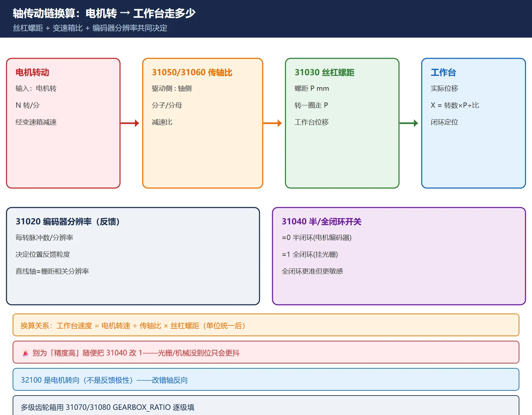The height and width of the screenshot is (415, 532).
Task: Select warning about 31040 改 1
Action: [x=266, y=352]
